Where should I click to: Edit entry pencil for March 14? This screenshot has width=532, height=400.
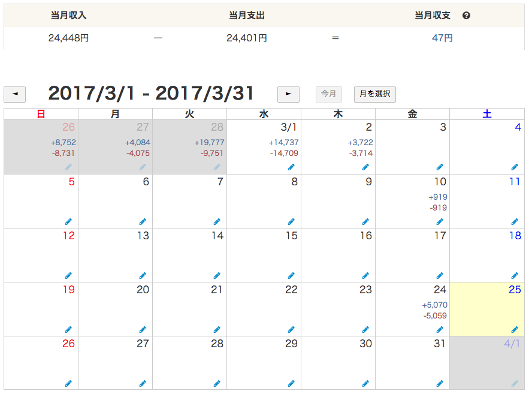coord(217,275)
